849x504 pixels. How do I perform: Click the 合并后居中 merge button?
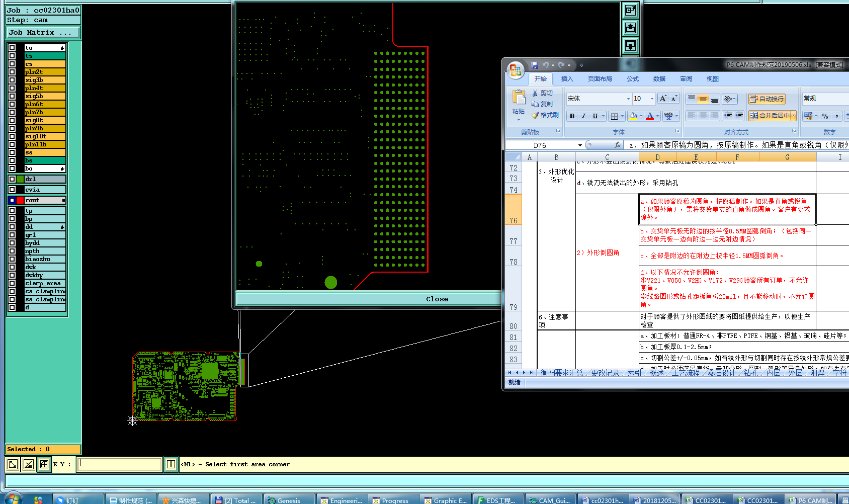pos(770,116)
